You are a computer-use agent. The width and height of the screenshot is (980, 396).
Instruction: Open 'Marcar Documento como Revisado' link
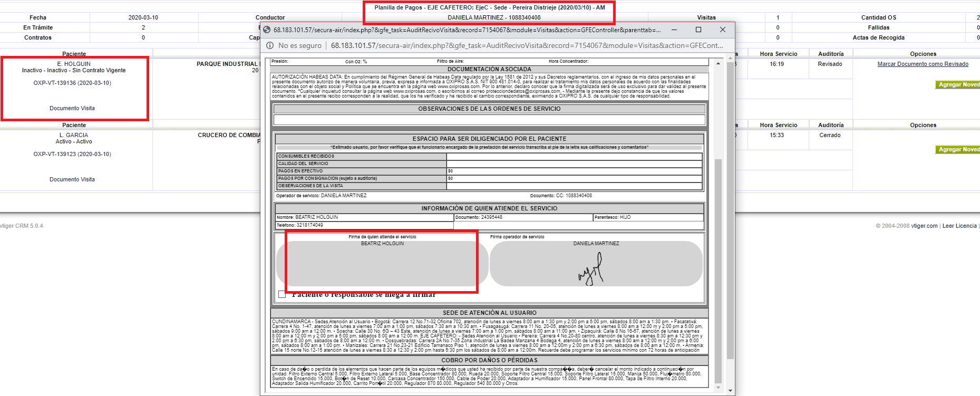[923, 64]
